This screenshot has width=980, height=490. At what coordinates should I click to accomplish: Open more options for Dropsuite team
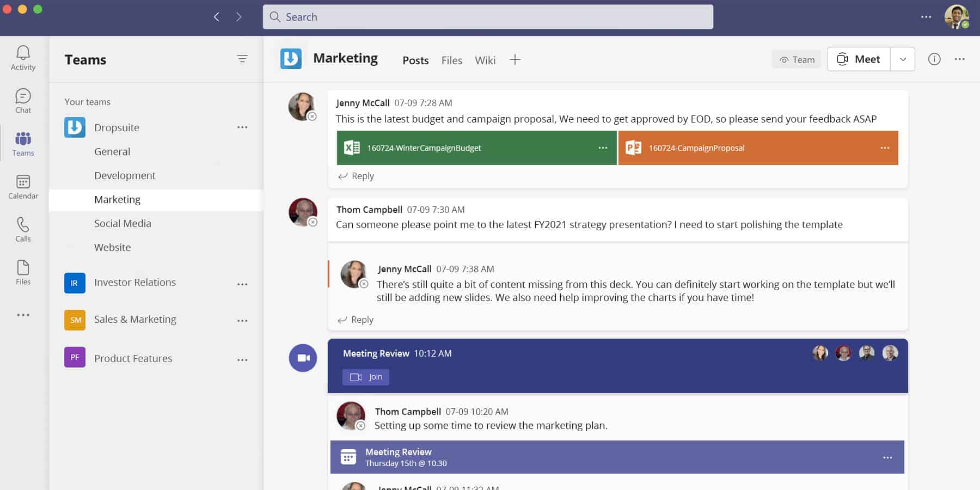click(242, 127)
